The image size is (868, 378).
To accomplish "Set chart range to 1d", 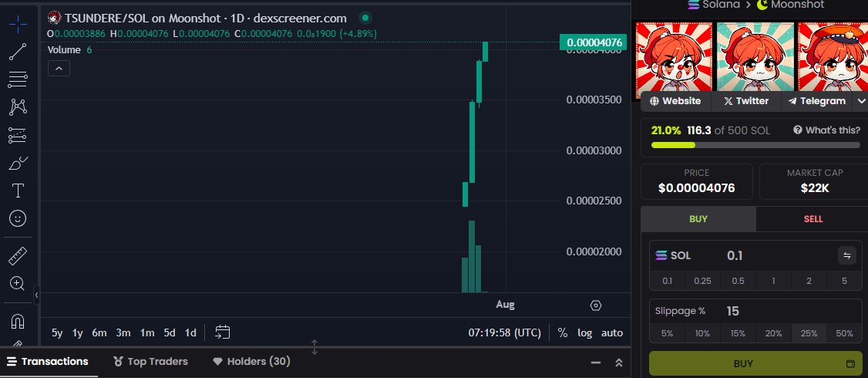I will pyautogui.click(x=190, y=333).
